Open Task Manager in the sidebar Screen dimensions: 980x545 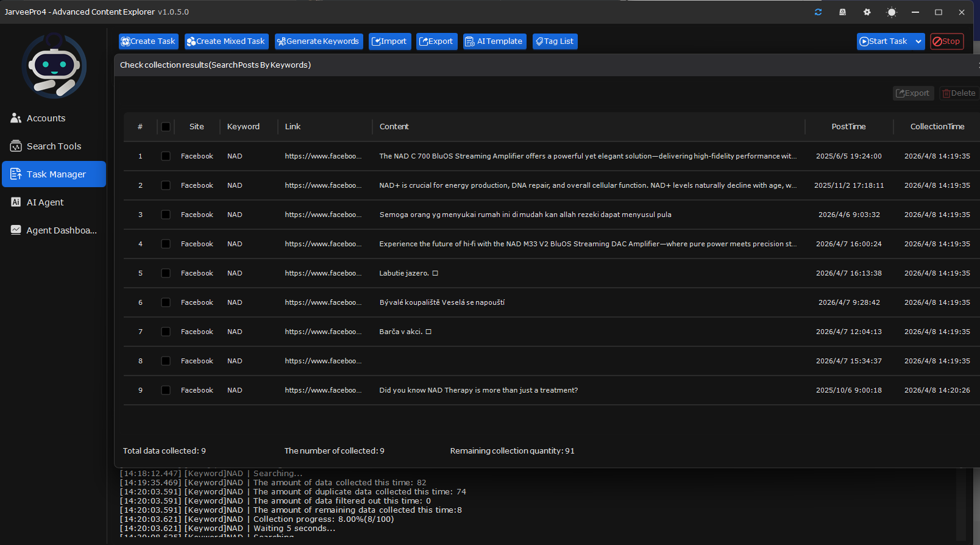54,174
